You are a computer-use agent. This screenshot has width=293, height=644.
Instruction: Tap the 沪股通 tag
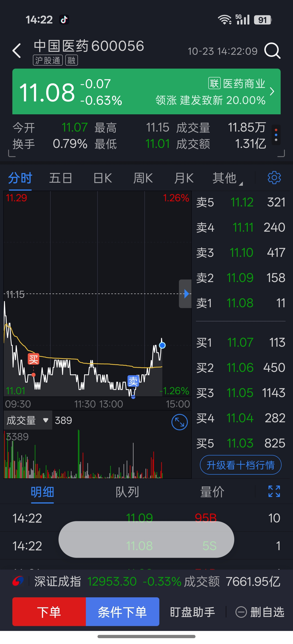coord(48,60)
